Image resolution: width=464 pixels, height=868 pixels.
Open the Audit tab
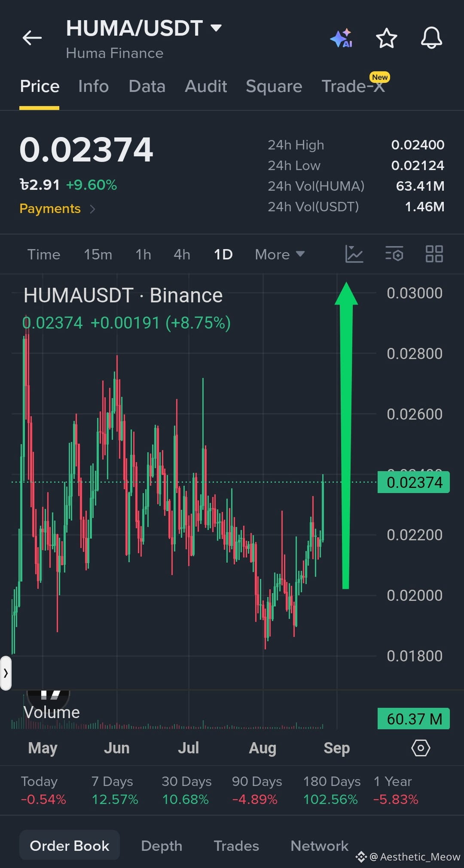[206, 86]
